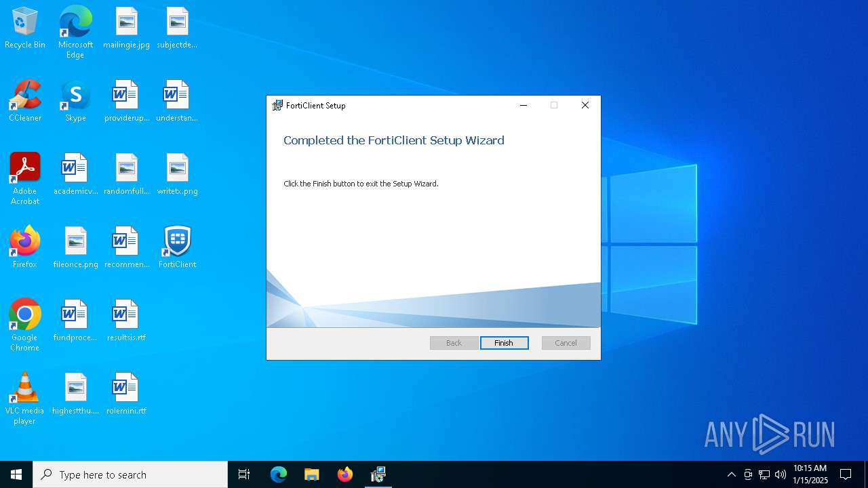Show hidden system tray icons

[x=731, y=474]
